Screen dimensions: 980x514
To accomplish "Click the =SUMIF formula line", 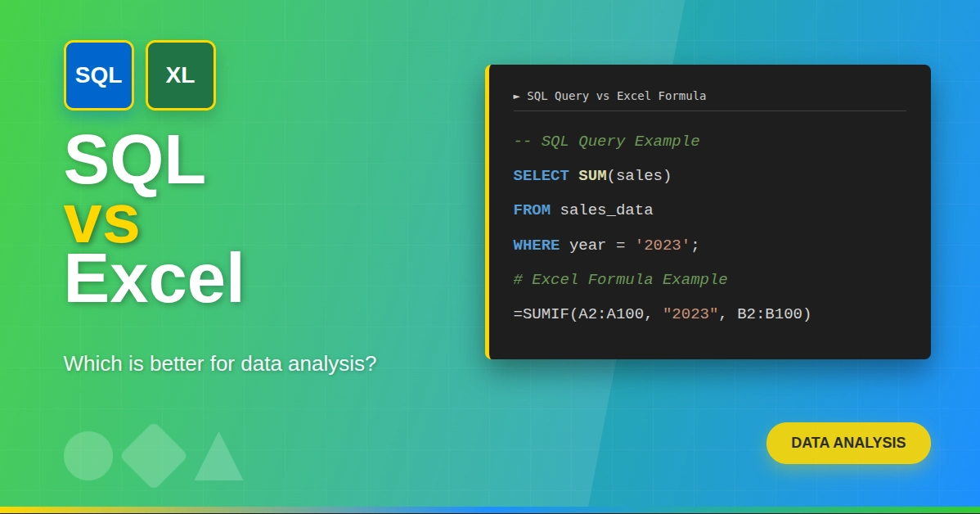I will click(662, 314).
